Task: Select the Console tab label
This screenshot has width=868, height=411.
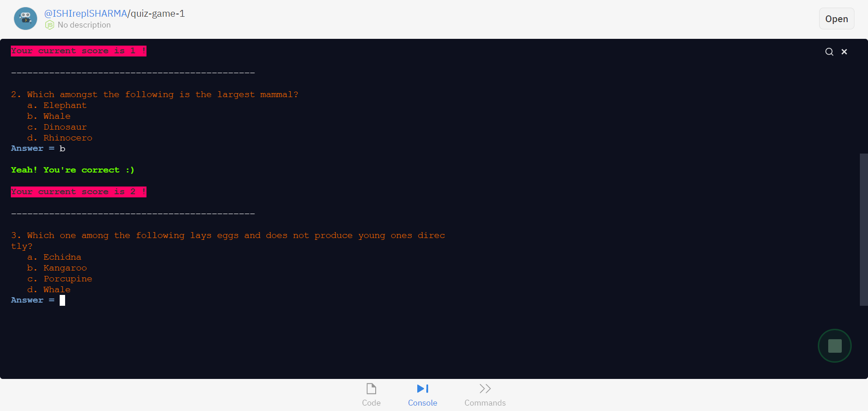Action: pos(422,403)
